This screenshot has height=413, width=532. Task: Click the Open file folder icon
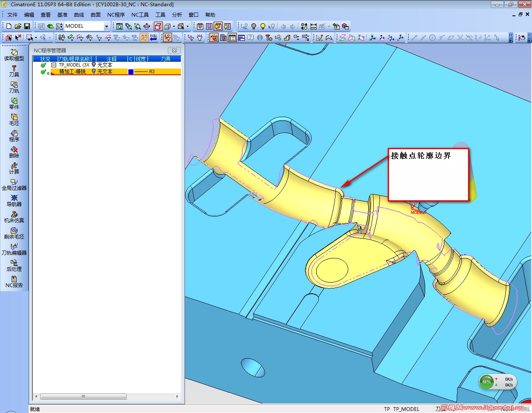click(18, 26)
